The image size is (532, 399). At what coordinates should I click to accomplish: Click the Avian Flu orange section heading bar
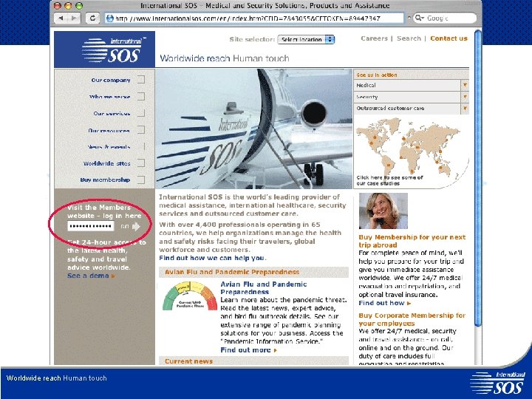coord(253,272)
